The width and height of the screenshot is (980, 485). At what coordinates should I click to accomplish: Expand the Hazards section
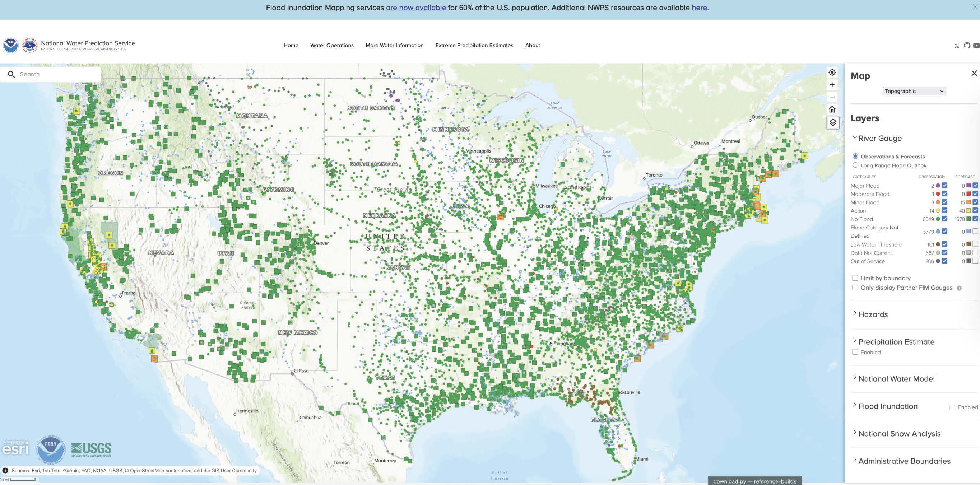pyautogui.click(x=873, y=314)
